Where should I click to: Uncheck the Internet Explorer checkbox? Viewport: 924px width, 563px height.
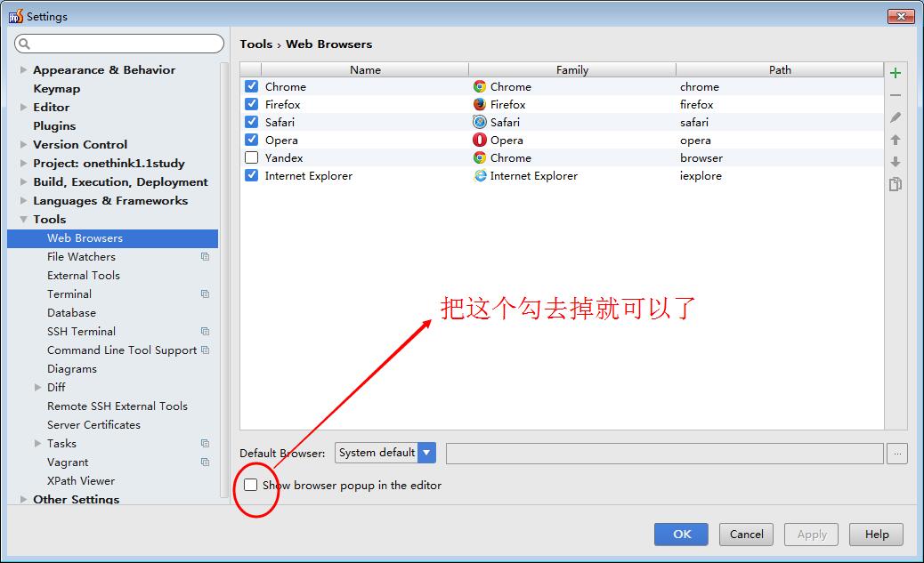252,175
